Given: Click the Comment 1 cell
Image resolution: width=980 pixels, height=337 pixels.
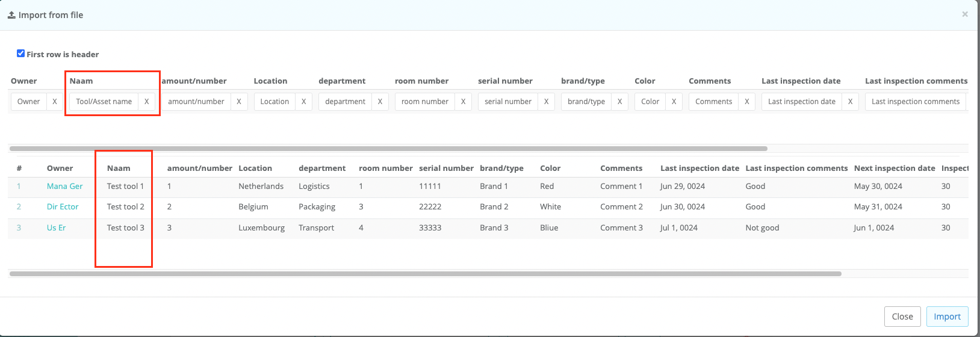Looking at the screenshot, I should coord(621,187).
